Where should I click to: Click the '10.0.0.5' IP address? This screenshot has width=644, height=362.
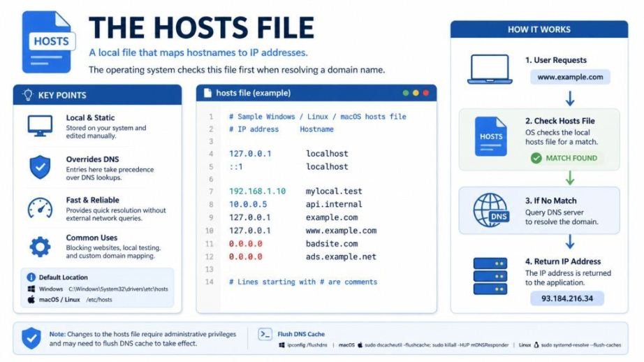coord(248,204)
